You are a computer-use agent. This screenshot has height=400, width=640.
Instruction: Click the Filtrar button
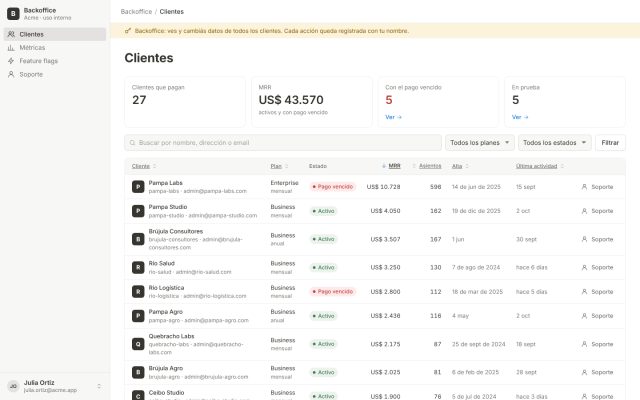click(610, 142)
